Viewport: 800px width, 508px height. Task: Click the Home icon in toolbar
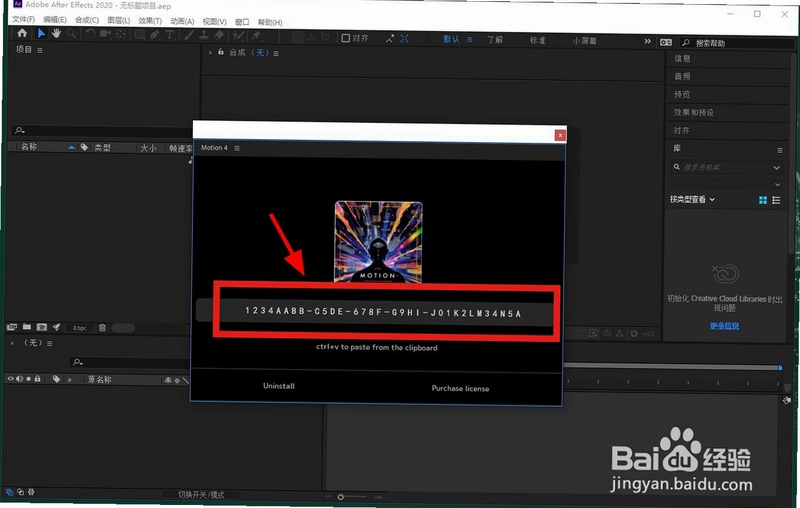pos(22,33)
